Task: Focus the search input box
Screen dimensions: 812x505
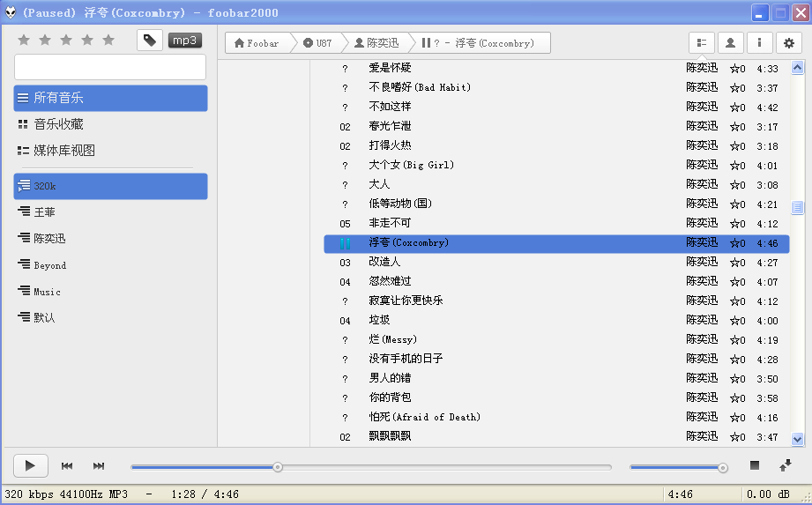Action: point(110,67)
